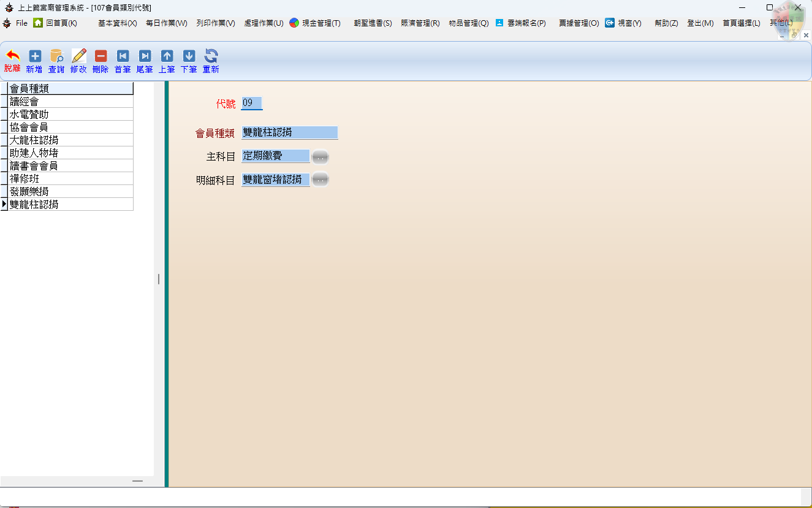Click the 刪除 (delete) icon
The width and height of the screenshot is (812, 508).
point(101,61)
